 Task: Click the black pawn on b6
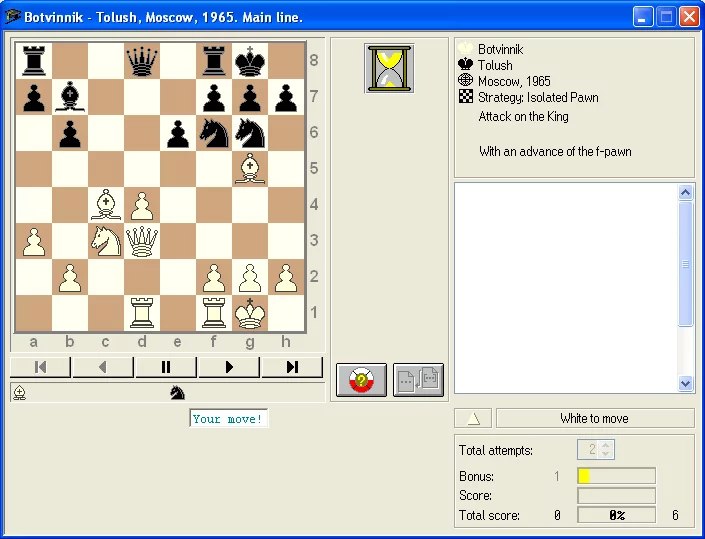point(70,133)
